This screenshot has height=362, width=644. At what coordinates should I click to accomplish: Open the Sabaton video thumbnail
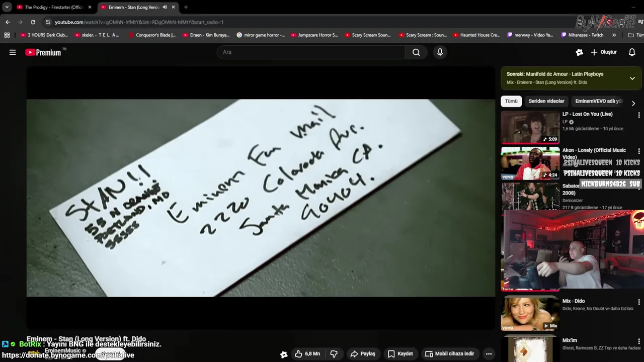click(x=530, y=196)
